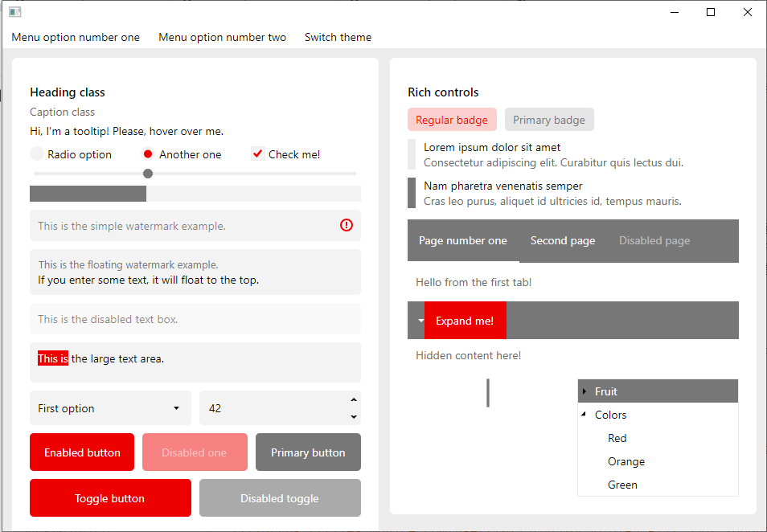This screenshot has width=767, height=532.
Task: Select the "Radio option" radio button
Action: point(37,154)
